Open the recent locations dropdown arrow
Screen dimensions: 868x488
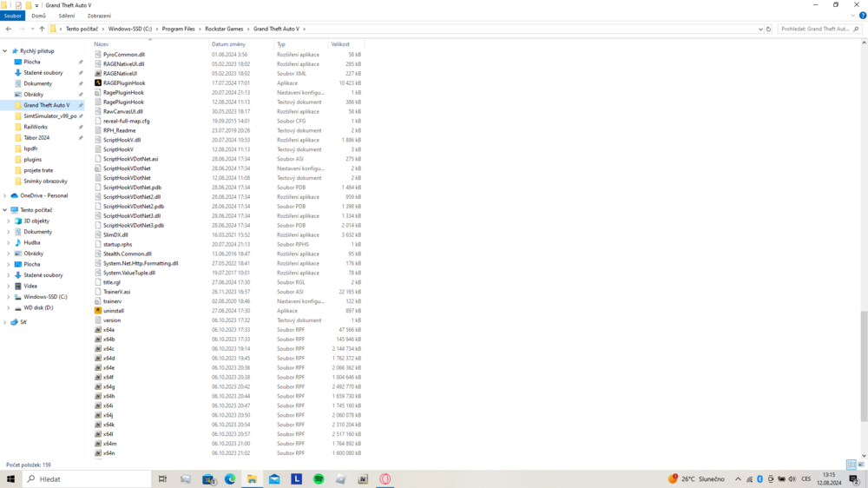tap(32, 29)
